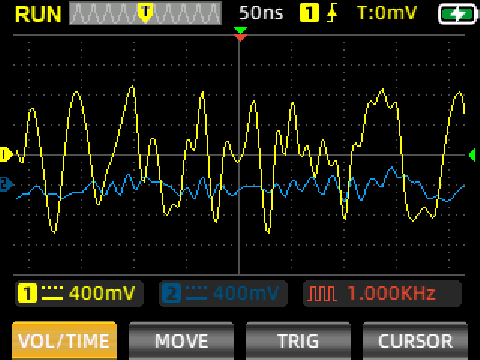Adjust channel 2 400mV scale

(246, 293)
